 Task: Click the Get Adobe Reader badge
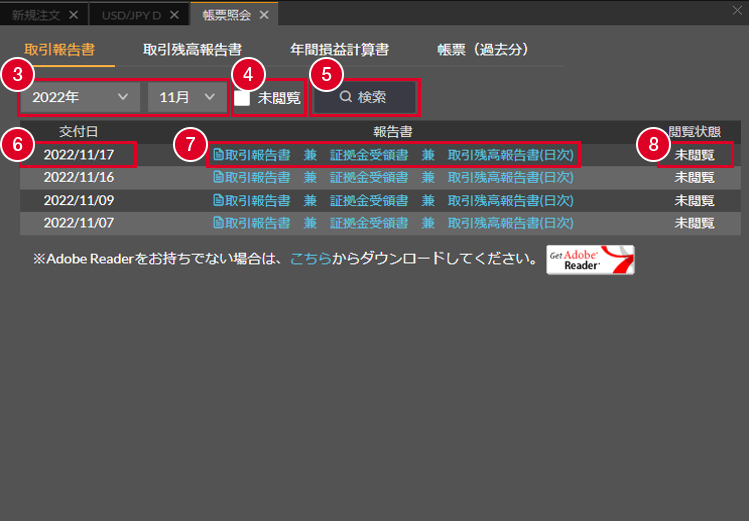590,260
